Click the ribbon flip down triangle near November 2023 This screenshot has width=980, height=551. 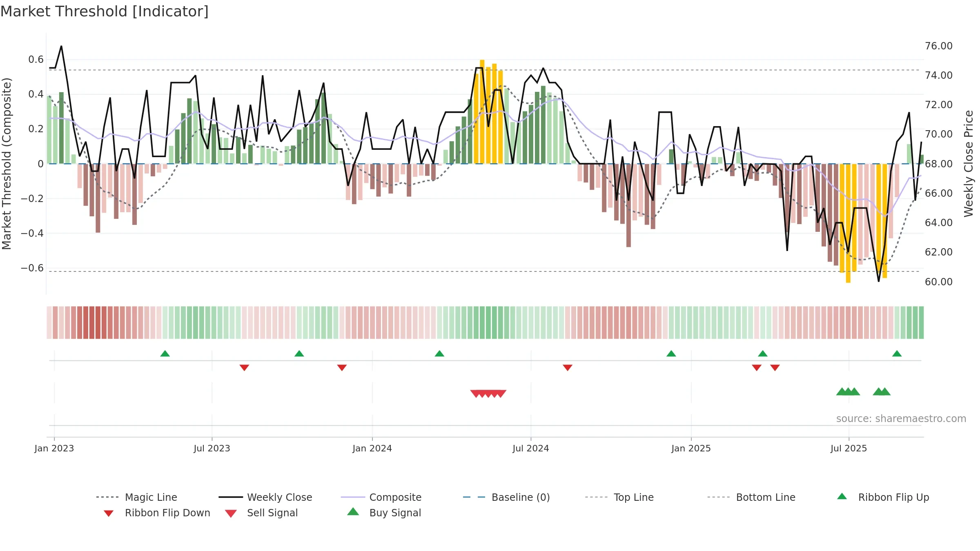click(x=342, y=368)
